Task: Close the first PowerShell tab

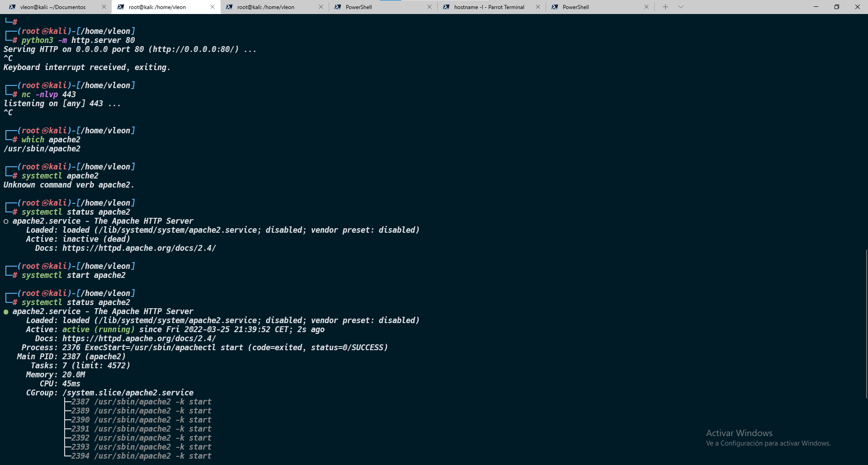Action: 429,7
